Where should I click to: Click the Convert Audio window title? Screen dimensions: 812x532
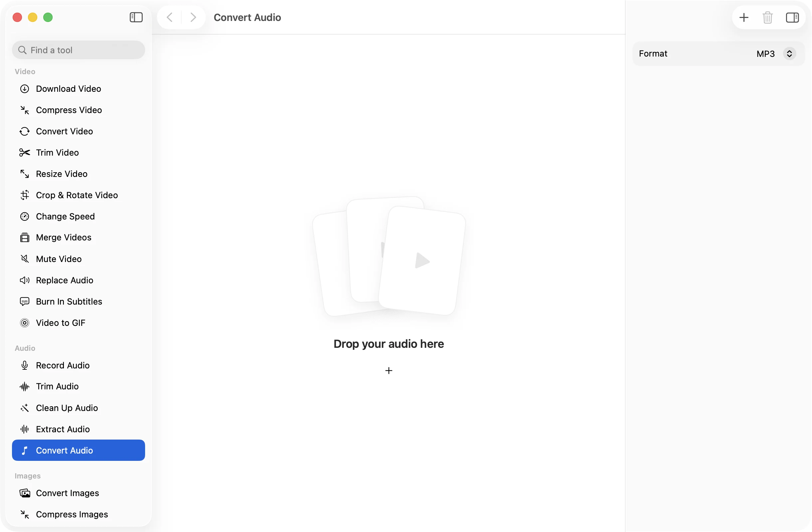[247, 17]
